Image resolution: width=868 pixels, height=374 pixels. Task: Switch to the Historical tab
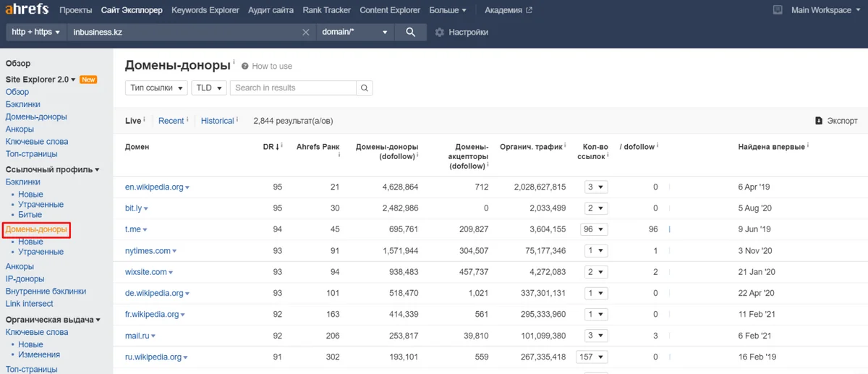[218, 121]
